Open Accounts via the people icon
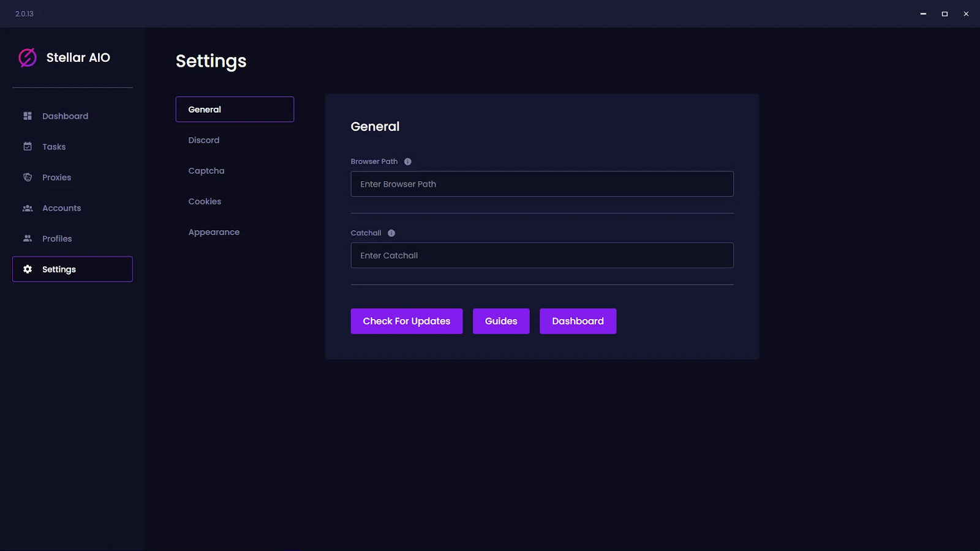The height and width of the screenshot is (551, 980). point(27,208)
